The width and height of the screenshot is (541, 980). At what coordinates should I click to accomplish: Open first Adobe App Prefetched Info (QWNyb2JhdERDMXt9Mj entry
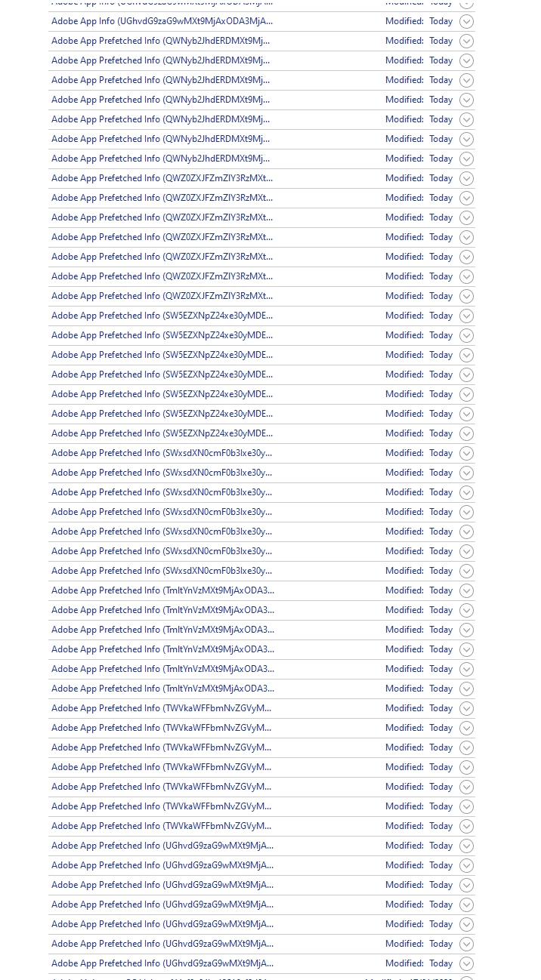coord(161,41)
